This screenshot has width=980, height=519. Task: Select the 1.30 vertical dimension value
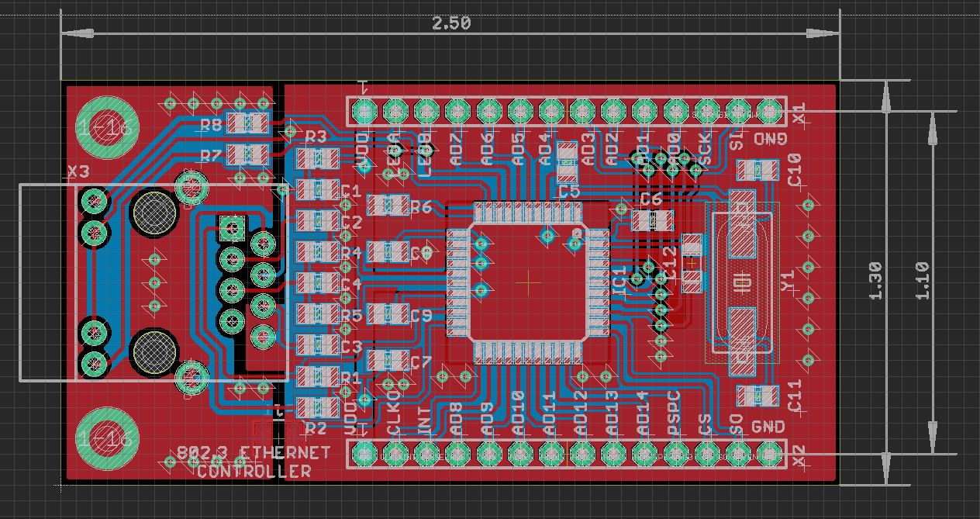[x=875, y=281]
